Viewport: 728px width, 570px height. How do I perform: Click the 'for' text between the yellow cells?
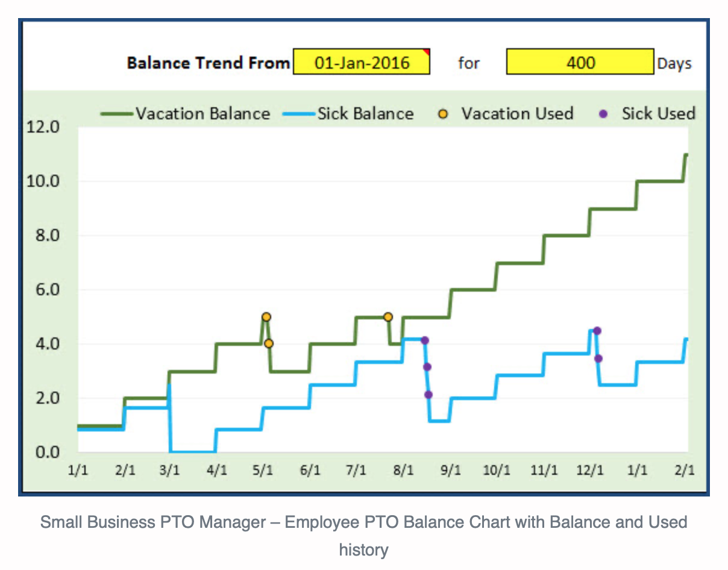point(469,63)
